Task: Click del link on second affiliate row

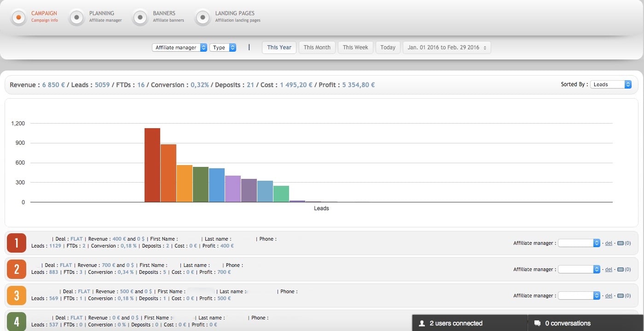Action: (x=608, y=269)
